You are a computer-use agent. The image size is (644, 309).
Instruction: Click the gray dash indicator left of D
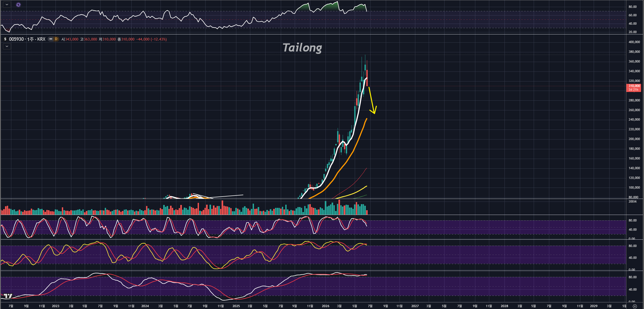click(51, 39)
